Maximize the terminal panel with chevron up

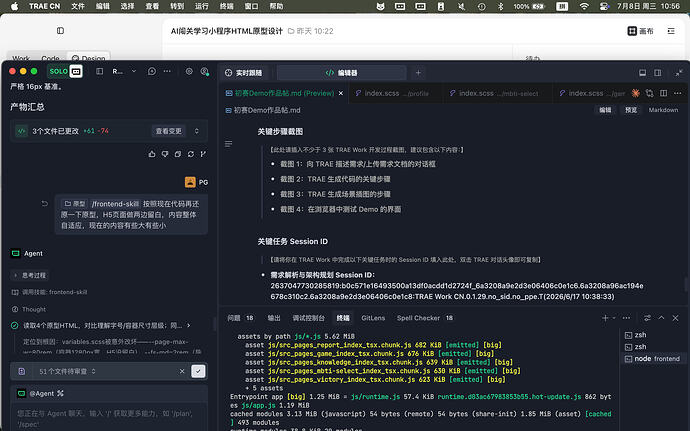click(661, 318)
